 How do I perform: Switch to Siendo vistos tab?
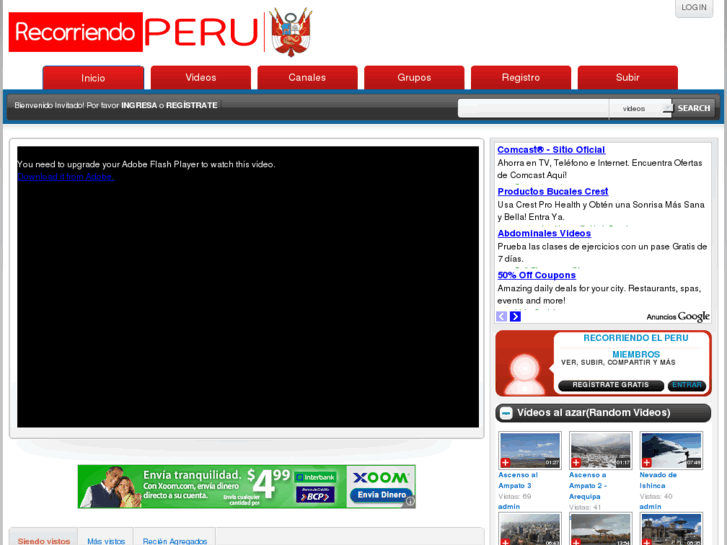click(44, 541)
